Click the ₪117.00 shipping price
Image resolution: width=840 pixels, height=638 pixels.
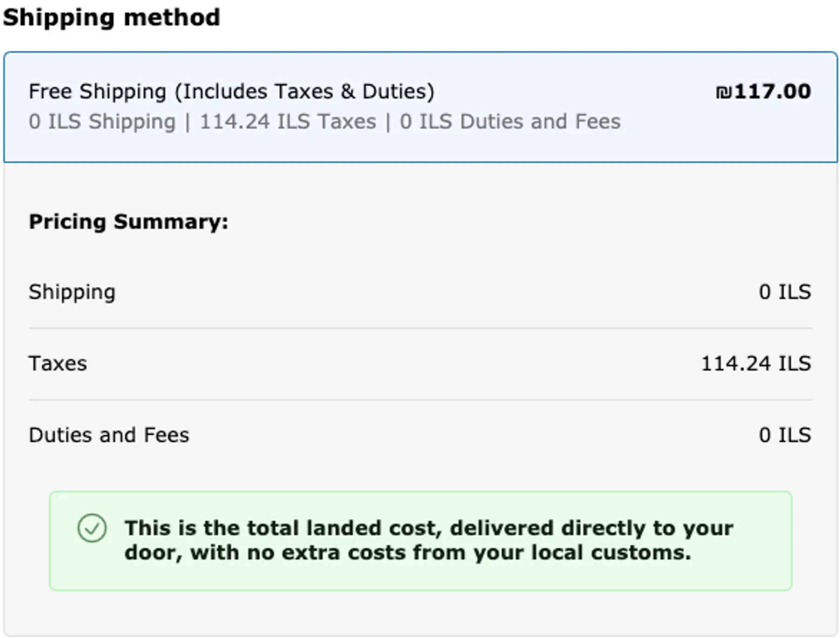pyautogui.click(x=763, y=91)
